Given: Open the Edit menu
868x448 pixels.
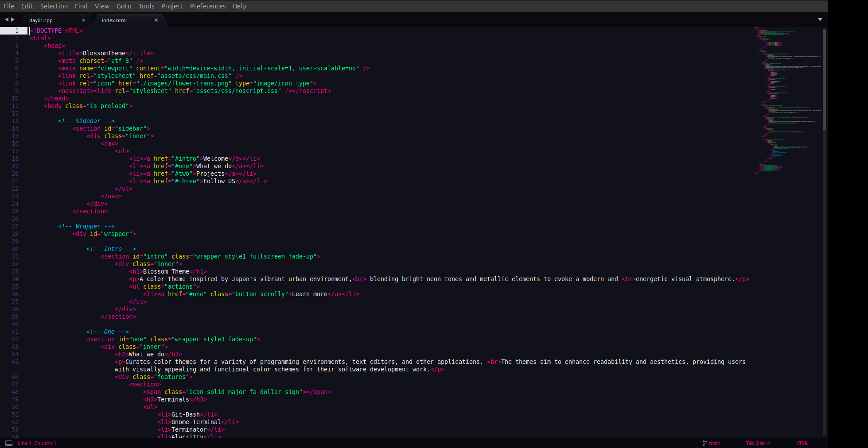Looking at the screenshot, I should pos(27,6).
